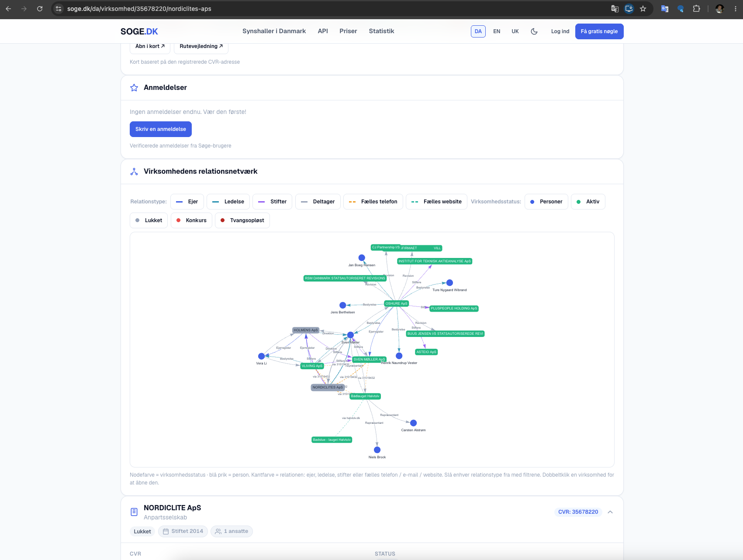This screenshot has width=743, height=560.
Task: Open the Rutevejledning link
Action: point(201,46)
